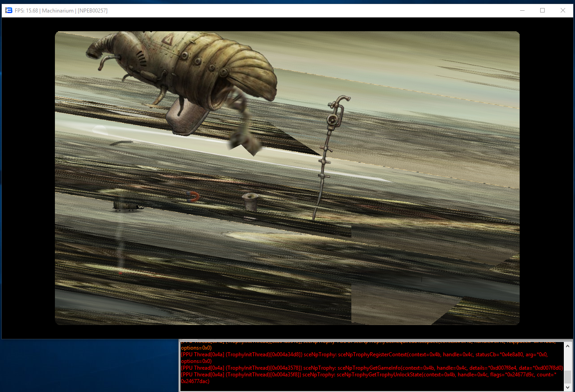The height and width of the screenshot is (392, 575).
Task: Close the Machinarium game window
Action: tap(563, 10)
